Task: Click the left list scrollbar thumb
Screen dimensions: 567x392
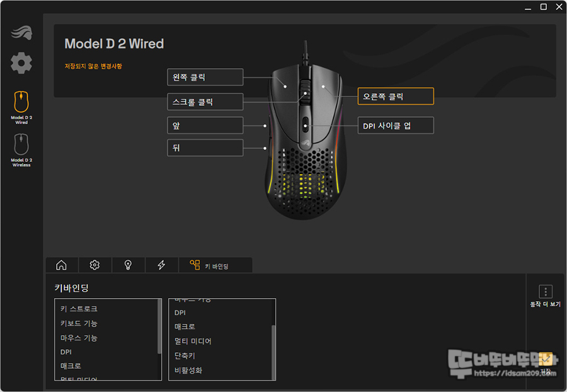Action: [159, 326]
